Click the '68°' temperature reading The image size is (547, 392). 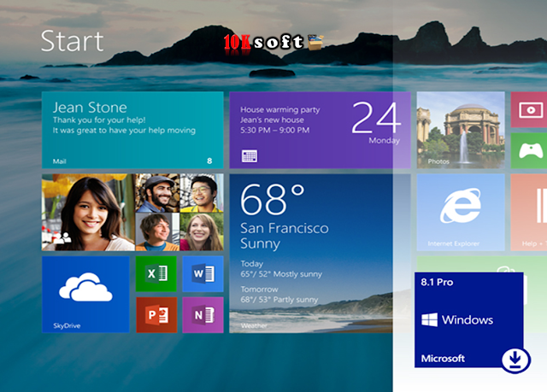(x=272, y=199)
